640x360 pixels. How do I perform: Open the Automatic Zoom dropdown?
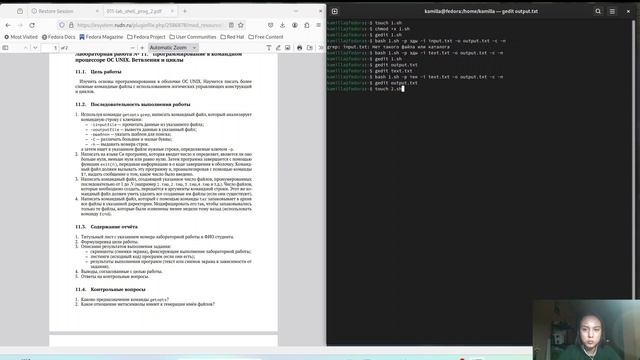pyautogui.click(x=173, y=48)
